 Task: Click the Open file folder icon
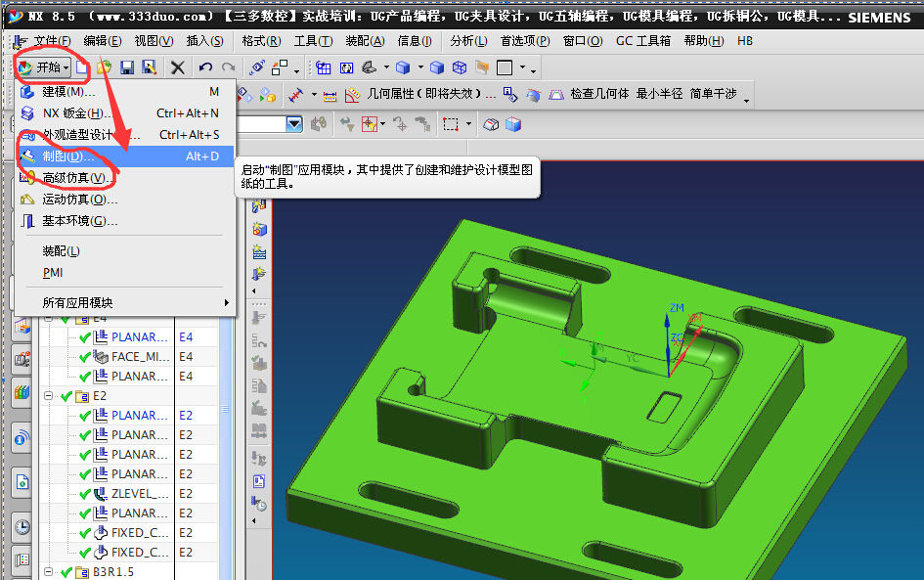(104, 67)
